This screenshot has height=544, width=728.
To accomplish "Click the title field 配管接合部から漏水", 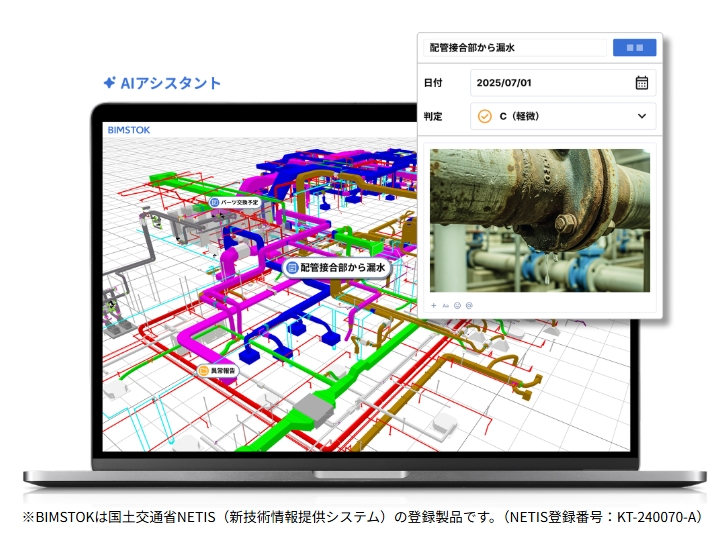I will coord(515,47).
